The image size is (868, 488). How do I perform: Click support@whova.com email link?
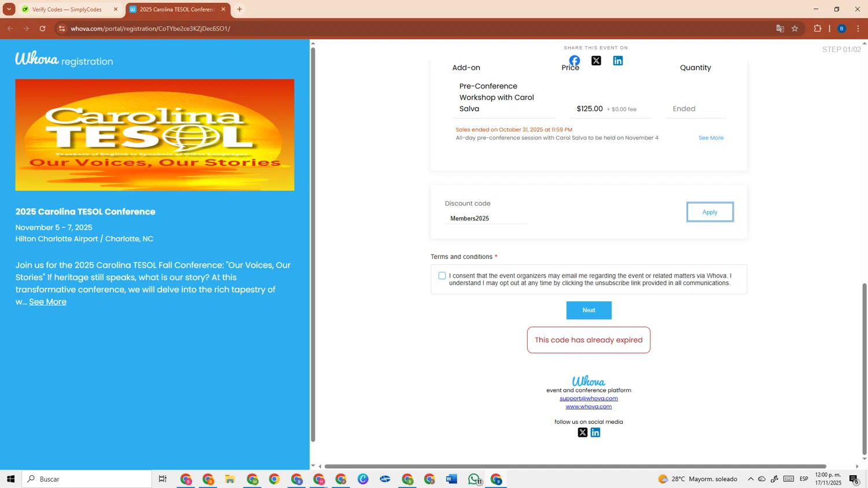pos(589,398)
